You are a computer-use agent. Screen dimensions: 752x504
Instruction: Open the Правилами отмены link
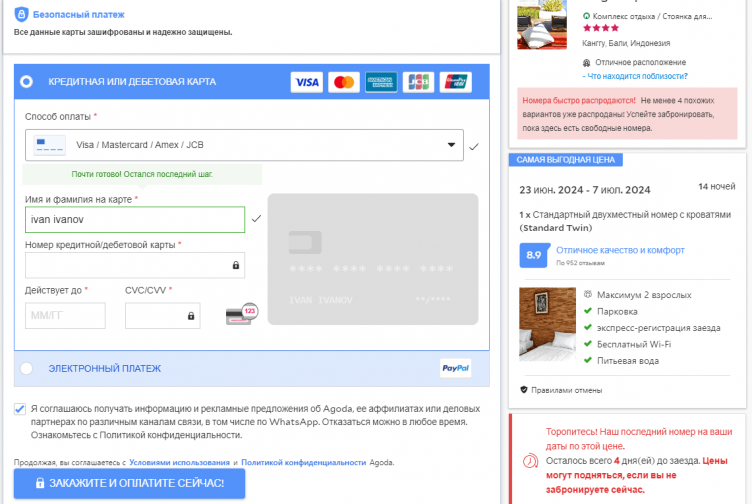pos(566,390)
